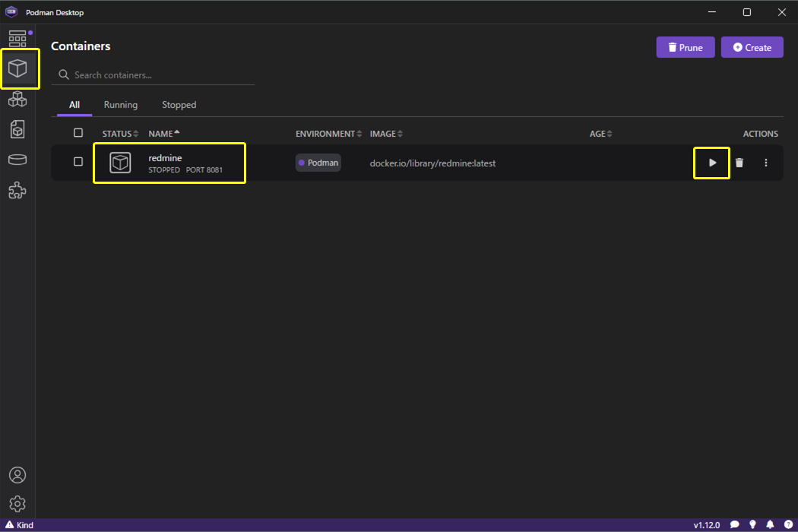This screenshot has height=532, width=798.
Task: Open Accounts icon in sidebar
Action: (17, 475)
